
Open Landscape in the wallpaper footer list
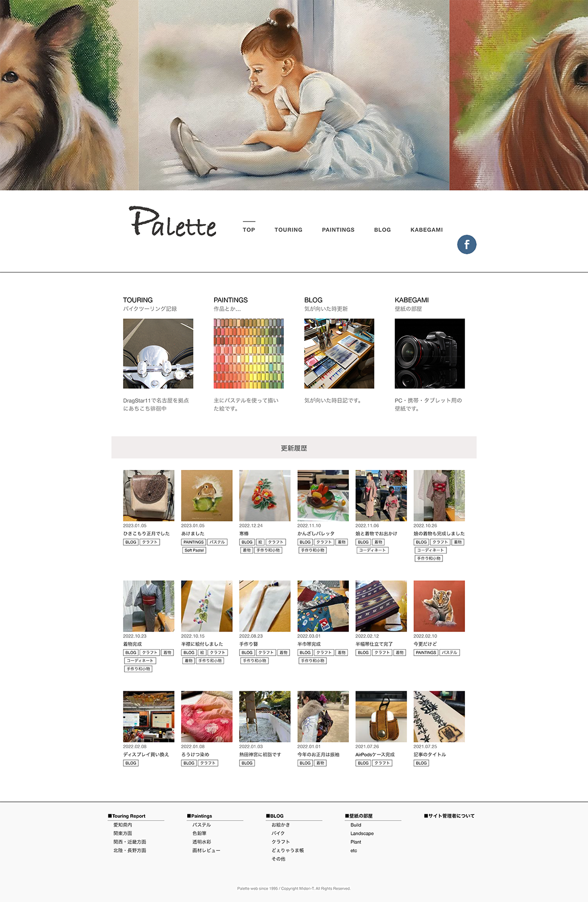coord(362,833)
